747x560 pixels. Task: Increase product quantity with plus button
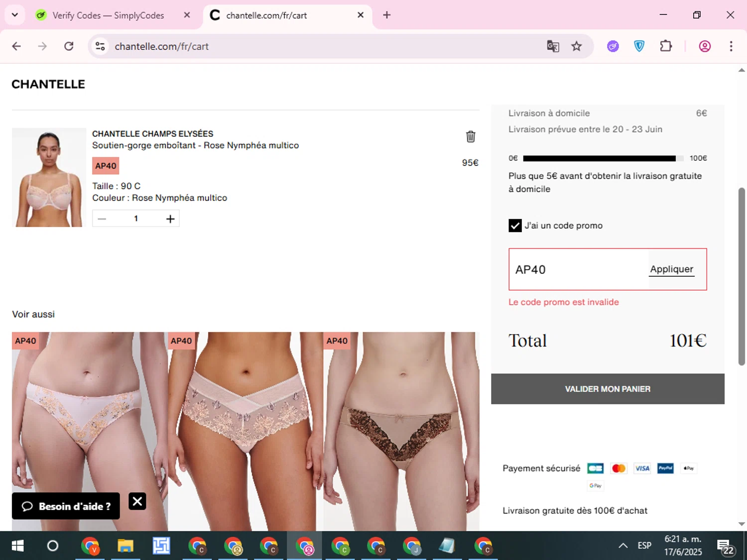coord(170,219)
